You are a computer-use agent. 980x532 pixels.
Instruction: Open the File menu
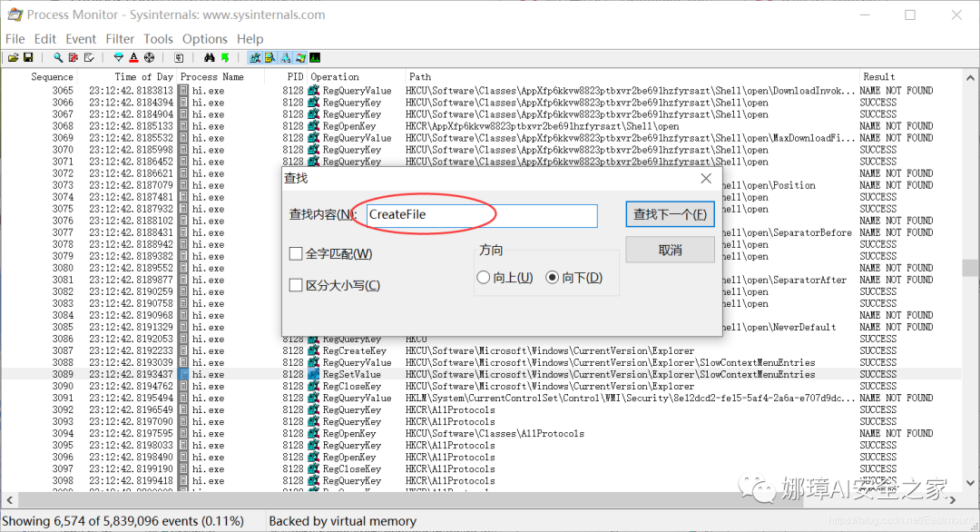(x=15, y=39)
